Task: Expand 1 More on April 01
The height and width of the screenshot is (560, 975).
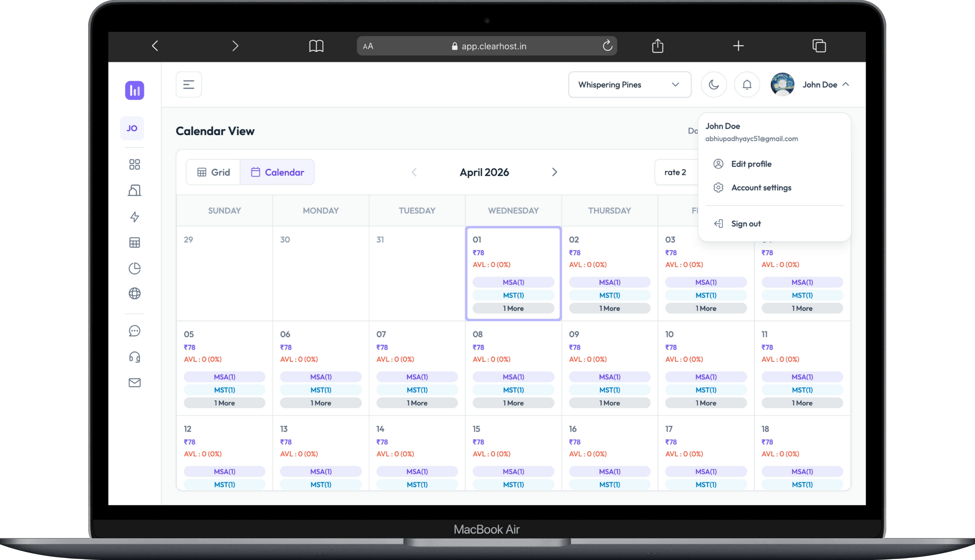Action: (x=513, y=308)
